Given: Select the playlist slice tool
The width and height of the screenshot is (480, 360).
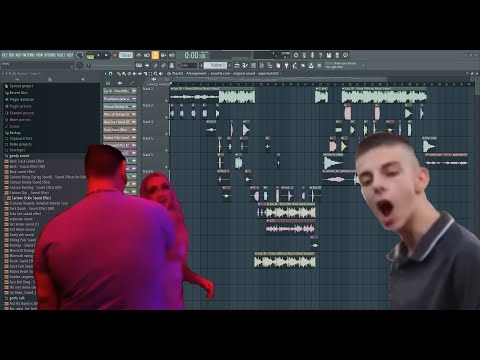Looking at the screenshot, I should [x=145, y=74].
